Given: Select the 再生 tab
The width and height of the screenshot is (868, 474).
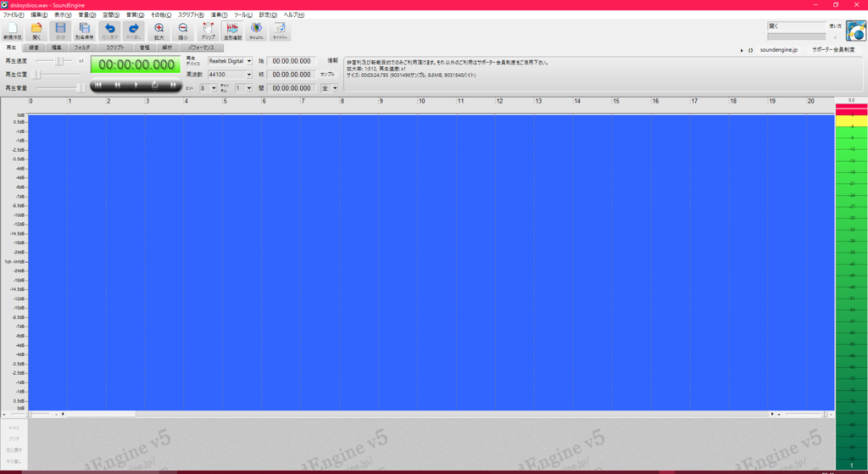Looking at the screenshot, I should tap(11, 47).
